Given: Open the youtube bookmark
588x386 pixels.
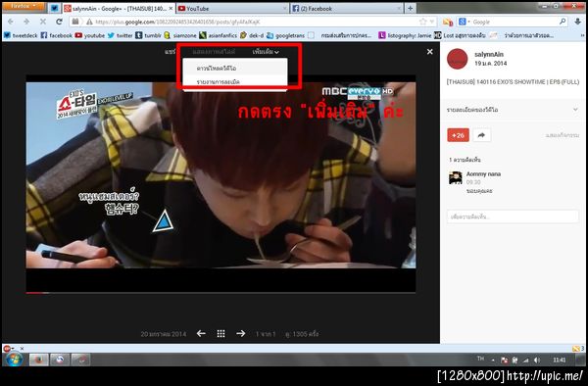Looking at the screenshot, I should pos(90,35).
